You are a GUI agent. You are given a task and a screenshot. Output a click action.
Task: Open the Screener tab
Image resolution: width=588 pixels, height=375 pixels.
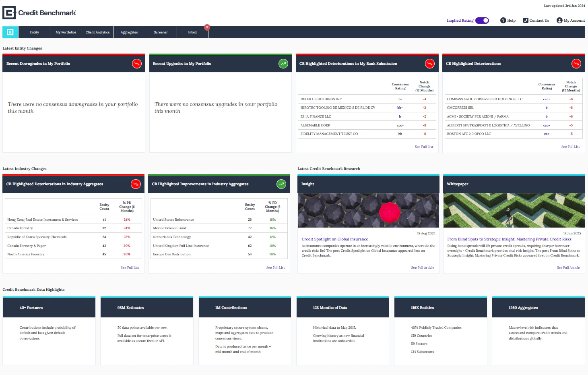(x=161, y=32)
